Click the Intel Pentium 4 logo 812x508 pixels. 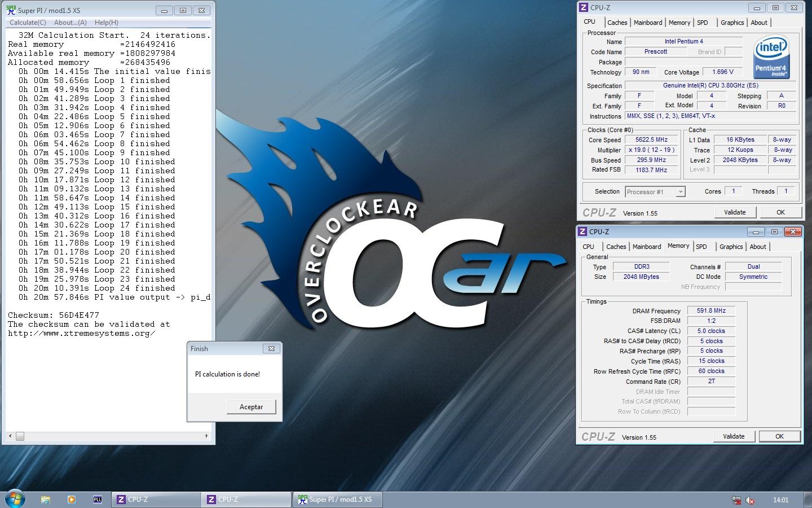tap(772, 58)
